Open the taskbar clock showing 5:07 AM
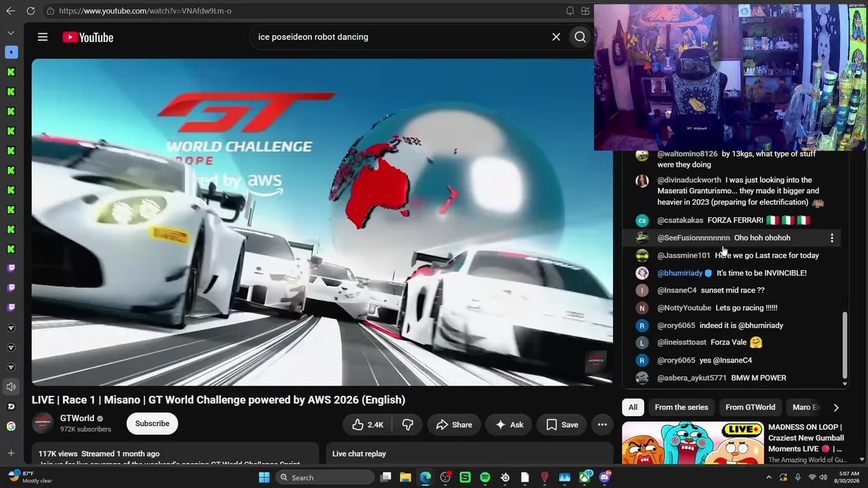Screen dimensions: 868x488 [848, 478]
